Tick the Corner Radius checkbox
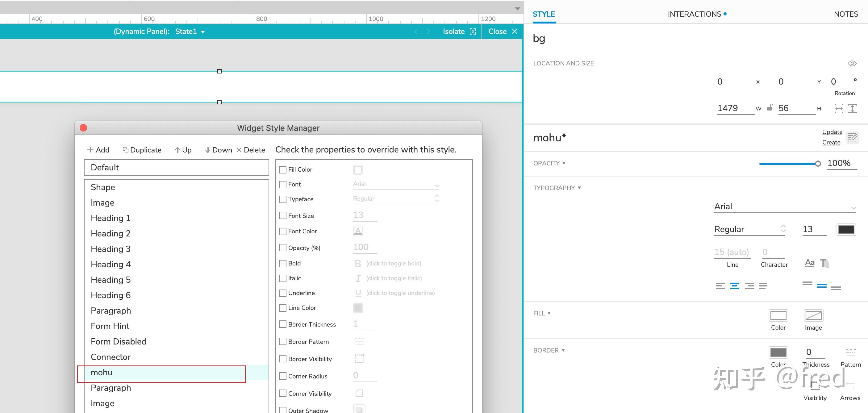Image resolution: width=868 pixels, height=413 pixels. (283, 376)
